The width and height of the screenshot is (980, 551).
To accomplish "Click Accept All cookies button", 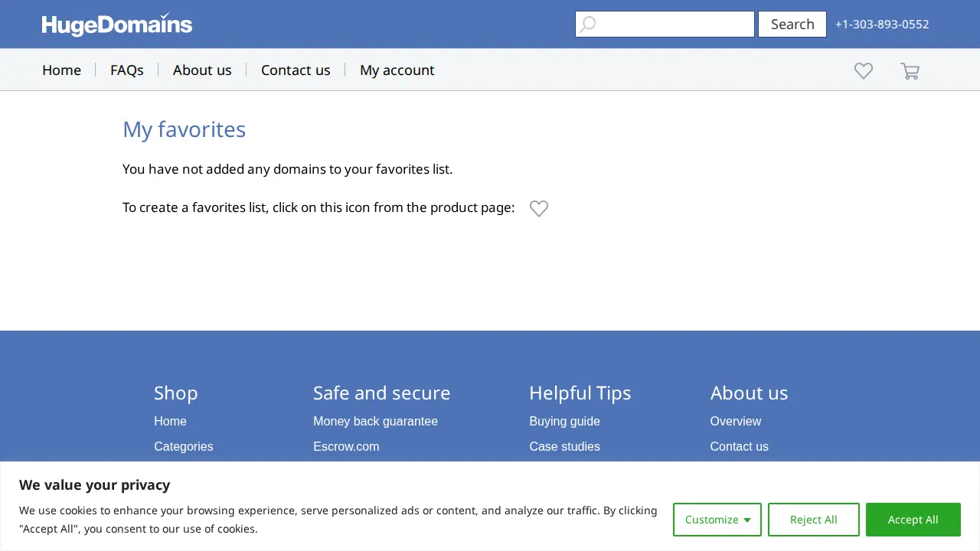I will [x=913, y=520].
